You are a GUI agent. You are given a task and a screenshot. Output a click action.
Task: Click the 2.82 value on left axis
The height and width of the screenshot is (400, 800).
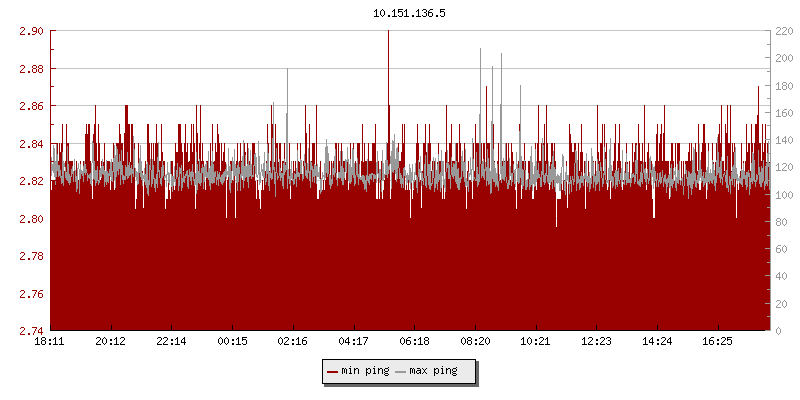click(30, 181)
